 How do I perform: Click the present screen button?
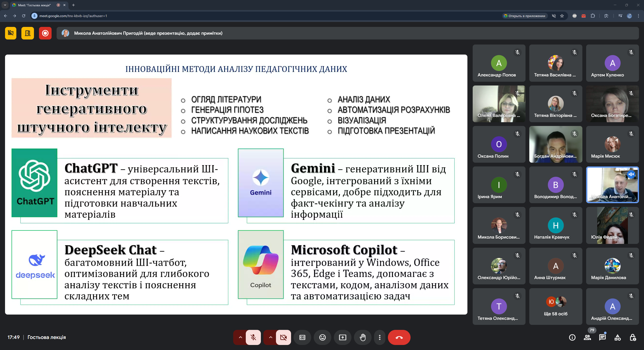tap(343, 337)
